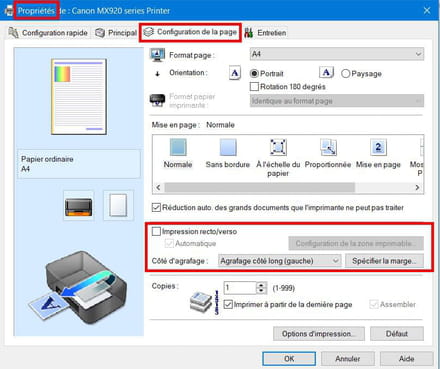Select the Sans bordure layout icon
This screenshot has width=440, height=369.
pos(228,147)
